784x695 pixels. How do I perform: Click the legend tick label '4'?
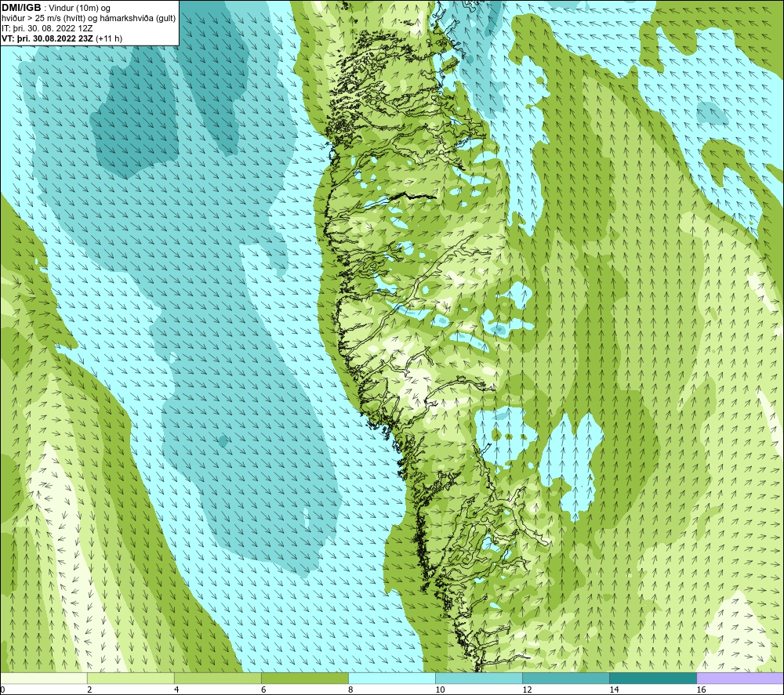pyautogui.click(x=176, y=690)
